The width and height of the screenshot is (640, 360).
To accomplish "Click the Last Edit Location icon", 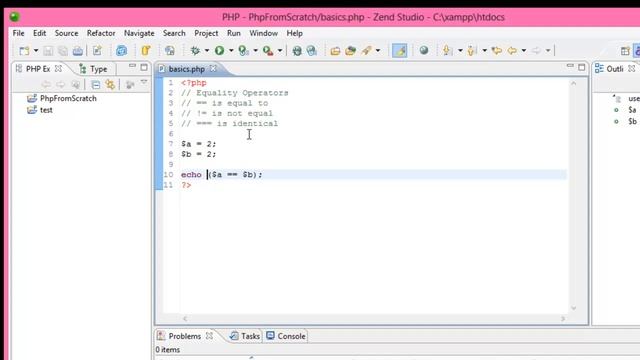I will (497, 51).
